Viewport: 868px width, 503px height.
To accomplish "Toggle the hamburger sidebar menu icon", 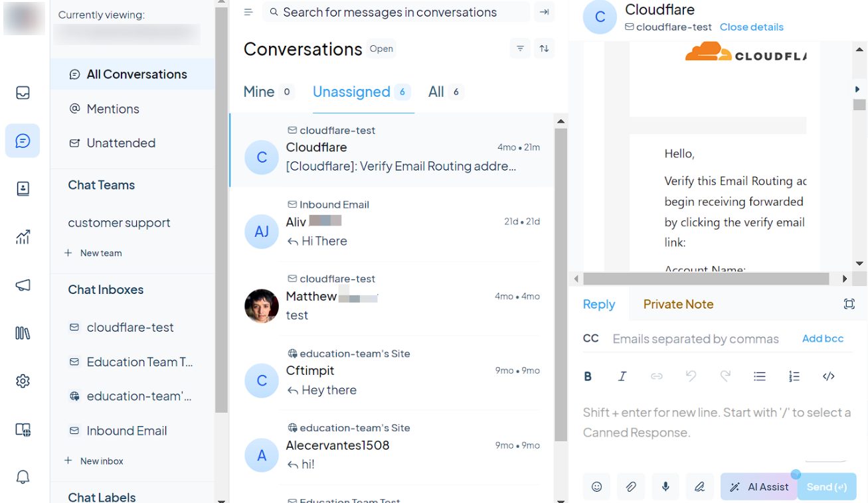I will [x=248, y=12].
